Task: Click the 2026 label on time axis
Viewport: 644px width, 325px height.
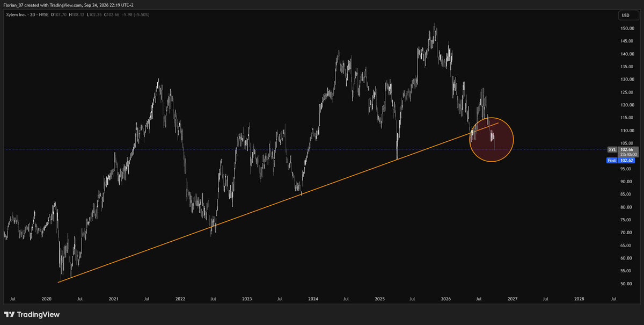Action: click(x=446, y=298)
